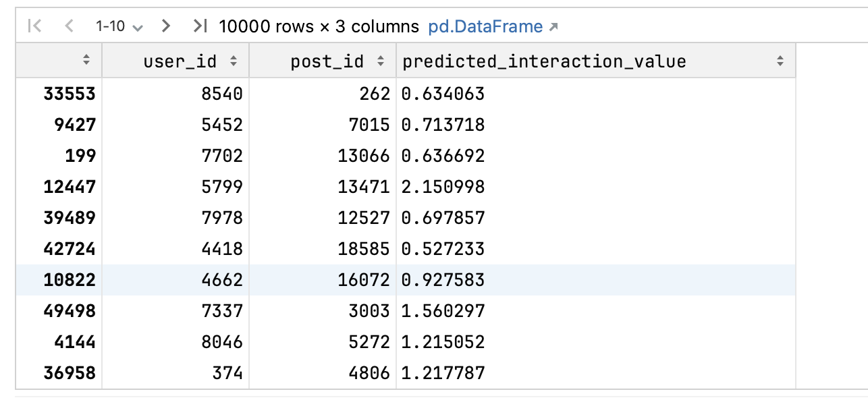Viewport: 868px width, 398px height.
Task: Click the 10000 rows × 3 columns label
Action: click(319, 26)
